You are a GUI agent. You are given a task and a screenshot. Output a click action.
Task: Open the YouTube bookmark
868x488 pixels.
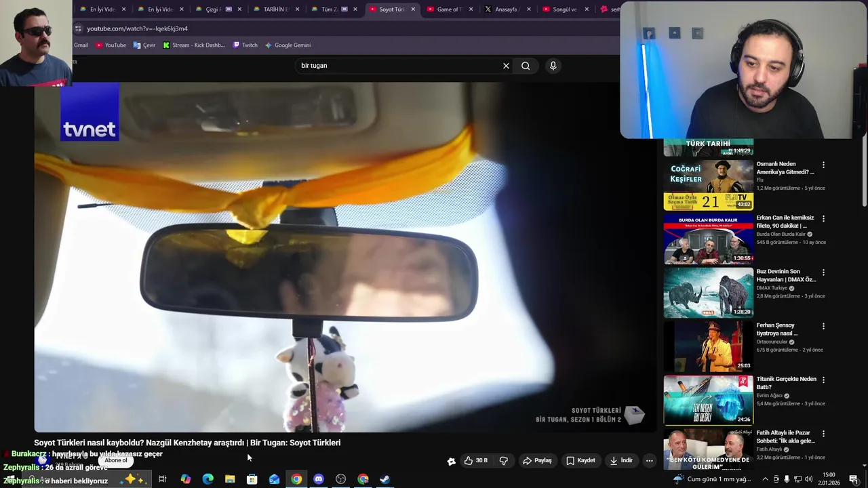coord(111,45)
